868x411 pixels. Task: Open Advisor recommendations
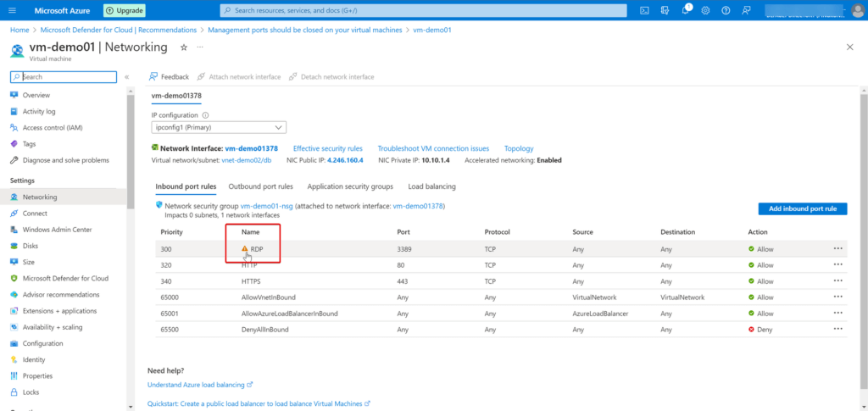(x=61, y=295)
